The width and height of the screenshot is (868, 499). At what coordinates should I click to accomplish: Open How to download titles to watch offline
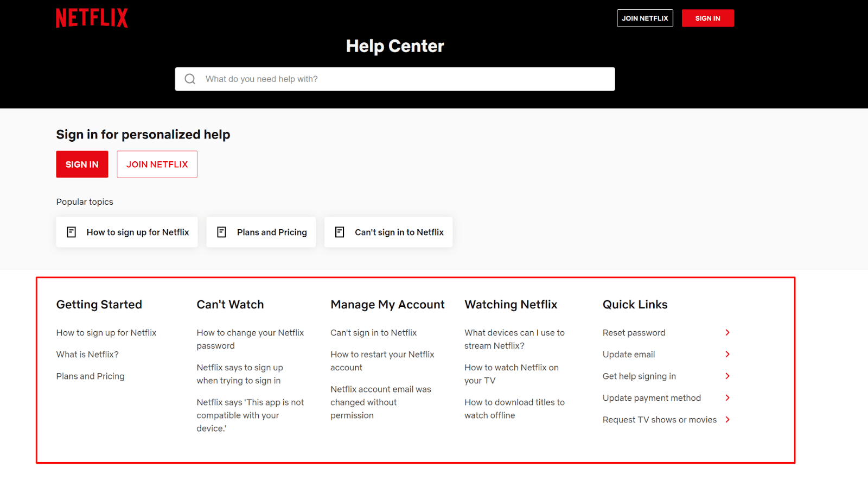(514, 409)
